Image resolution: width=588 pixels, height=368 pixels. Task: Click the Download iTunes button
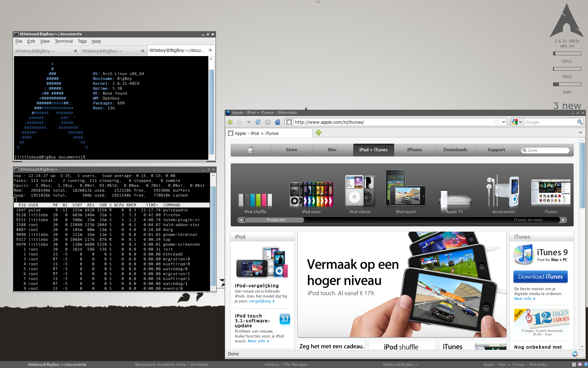tap(540, 277)
